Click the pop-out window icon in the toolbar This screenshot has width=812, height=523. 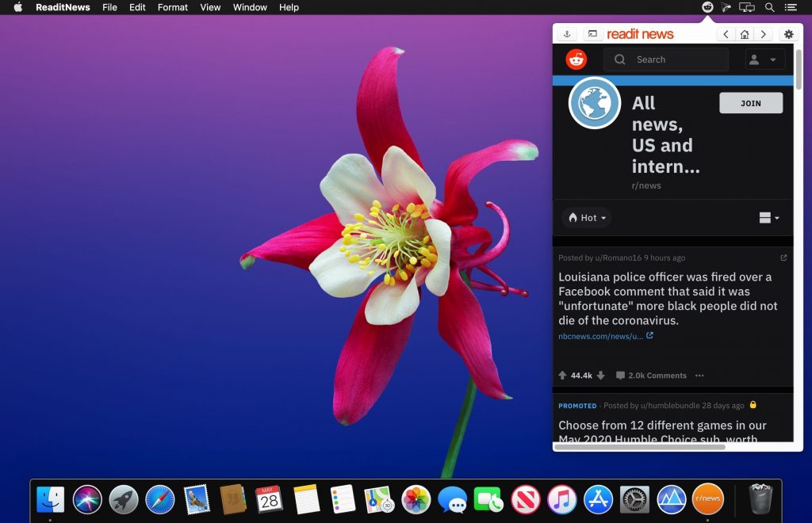pos(592,34)
